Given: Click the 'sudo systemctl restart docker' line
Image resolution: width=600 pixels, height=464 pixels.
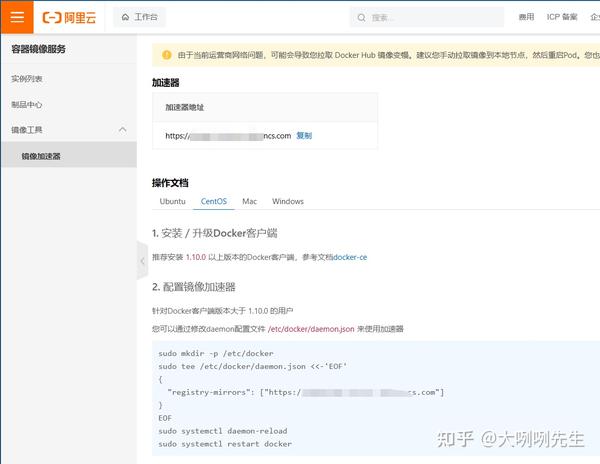Looking at the screenshot, I should pyautogui.click(x=225, y=444).
